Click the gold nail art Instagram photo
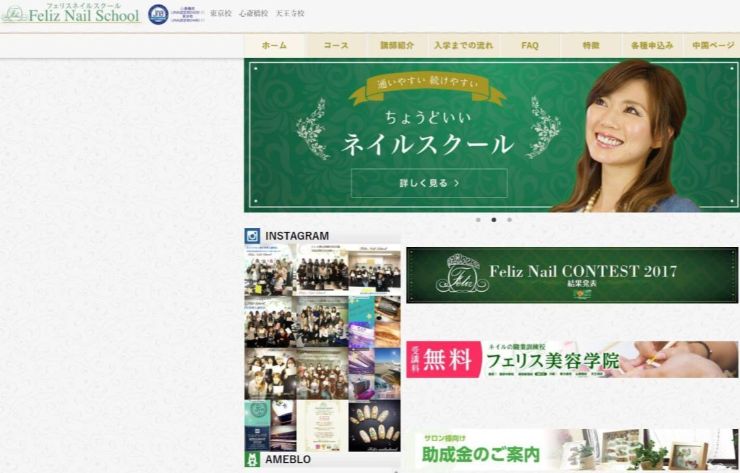 [374, 425]
